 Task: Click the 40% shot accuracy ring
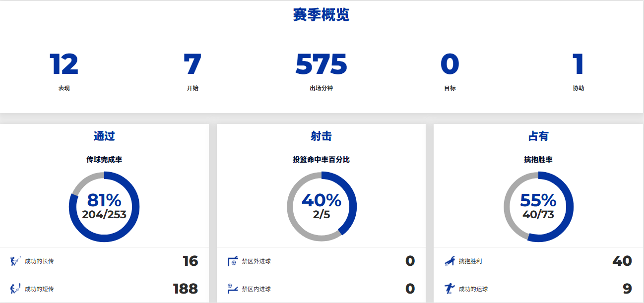pos(322,207)
